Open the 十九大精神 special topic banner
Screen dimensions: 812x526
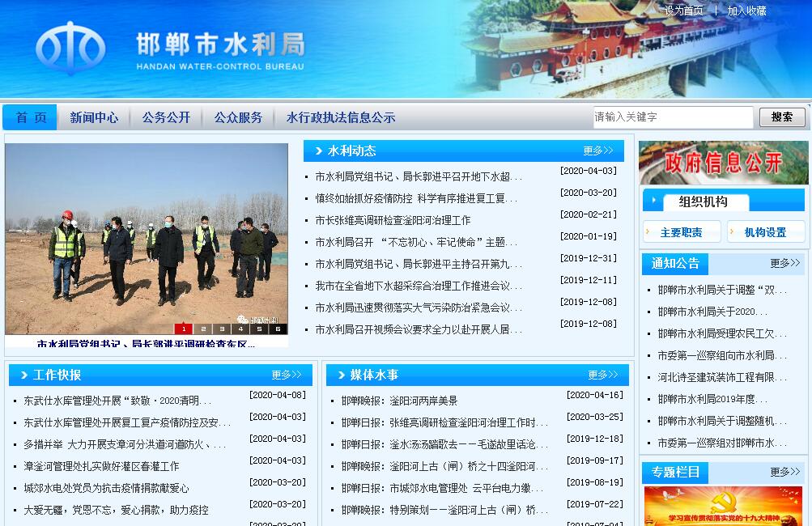[x=723, y=507]
